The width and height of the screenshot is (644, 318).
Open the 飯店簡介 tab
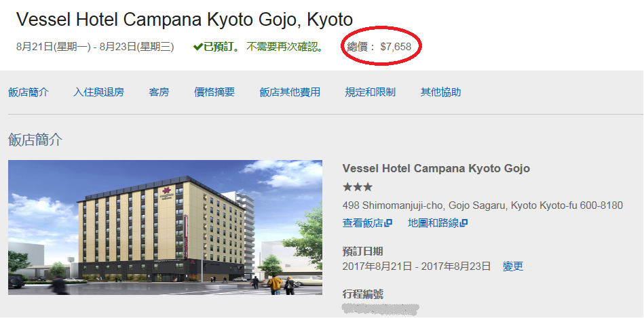tap(29, 92)
